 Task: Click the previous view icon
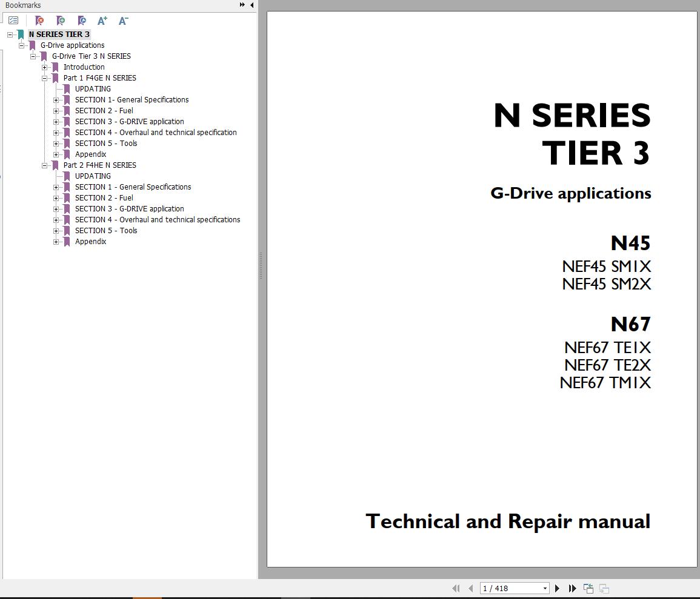pos(588,587)
